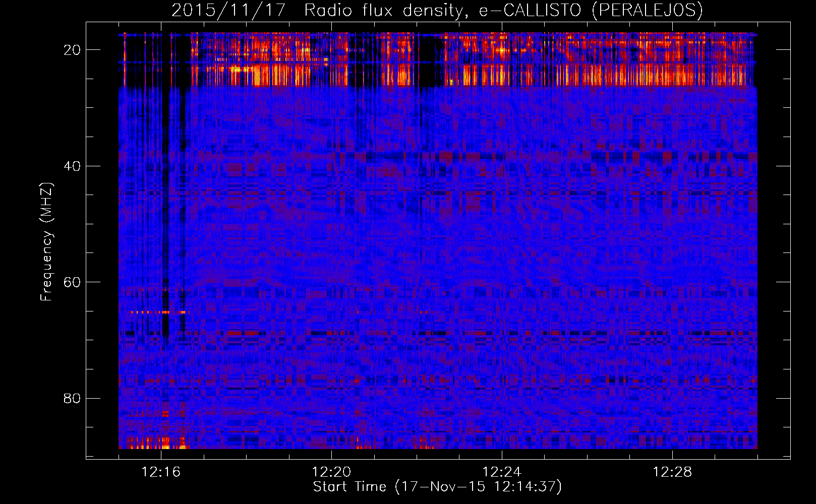Viewport: 816px width, 504px height.
Task: Click the 60 MHz frequency tick label
Action: pyautogui.click(x=73, y=282)
